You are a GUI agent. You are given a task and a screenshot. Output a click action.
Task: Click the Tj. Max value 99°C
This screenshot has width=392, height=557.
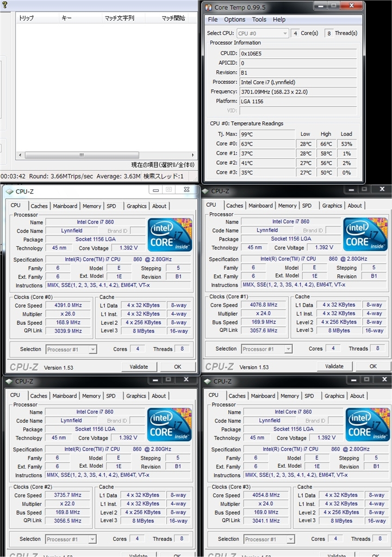tap(267, 134)
